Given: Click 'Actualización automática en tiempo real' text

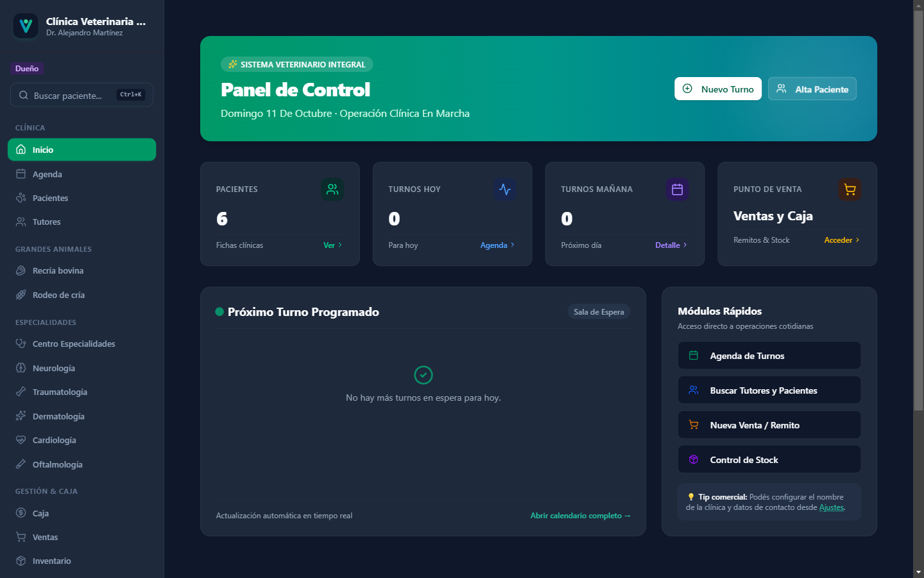Looking at the screenshot, I should [284, 516].
